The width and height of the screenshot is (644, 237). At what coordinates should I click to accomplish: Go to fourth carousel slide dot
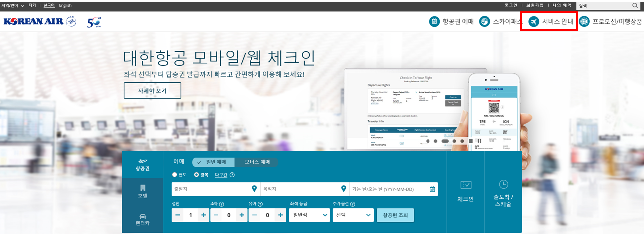(454, 141)
